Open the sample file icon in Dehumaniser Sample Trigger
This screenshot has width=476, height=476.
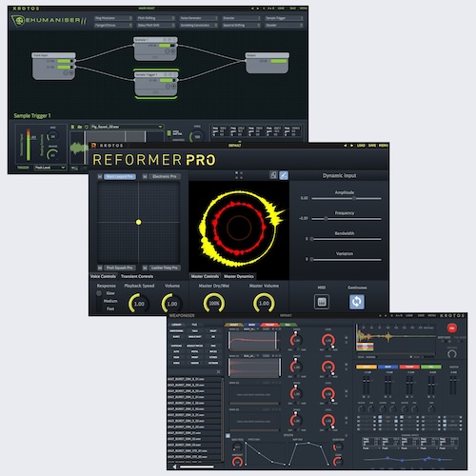pyautogui.click(x=72, y=127)
